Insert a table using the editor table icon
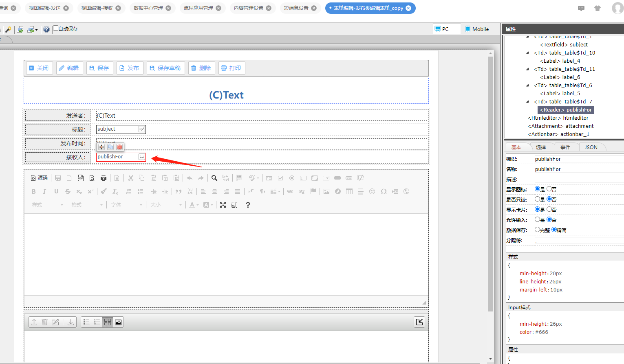Viewport: 624px width, 364px height. (349, 191)
